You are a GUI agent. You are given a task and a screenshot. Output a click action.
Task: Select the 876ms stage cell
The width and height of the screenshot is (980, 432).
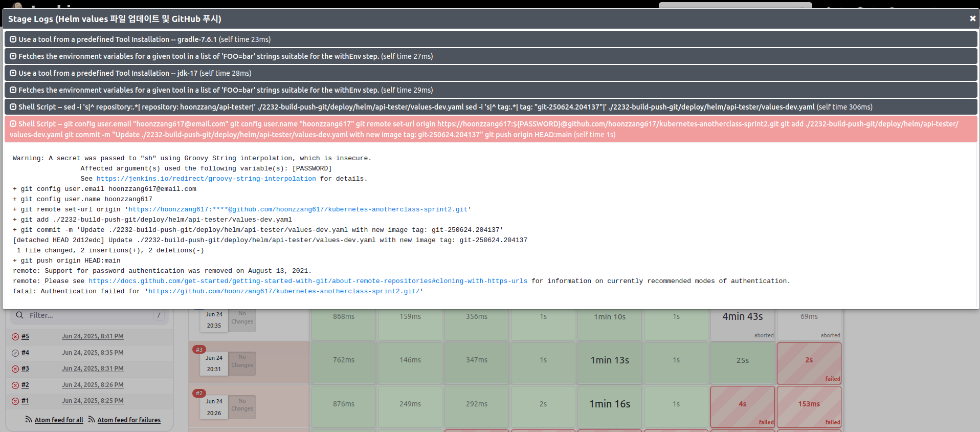point(344,407)
